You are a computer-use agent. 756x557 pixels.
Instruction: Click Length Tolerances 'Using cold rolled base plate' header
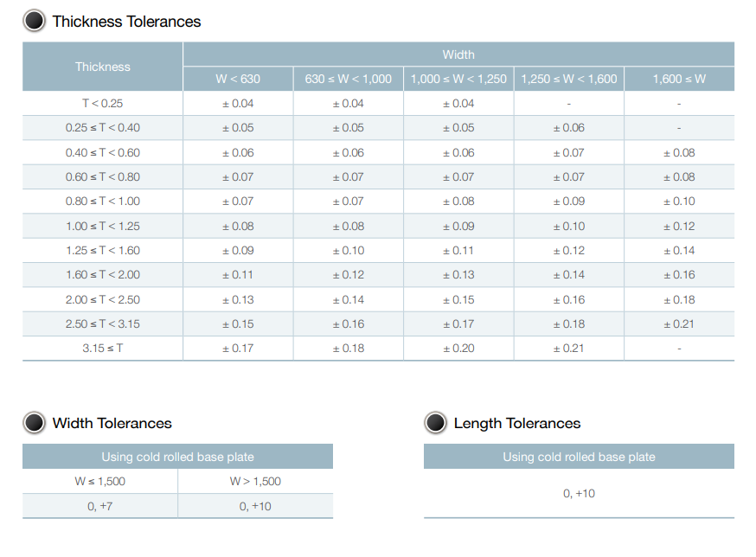pos(579,457)
